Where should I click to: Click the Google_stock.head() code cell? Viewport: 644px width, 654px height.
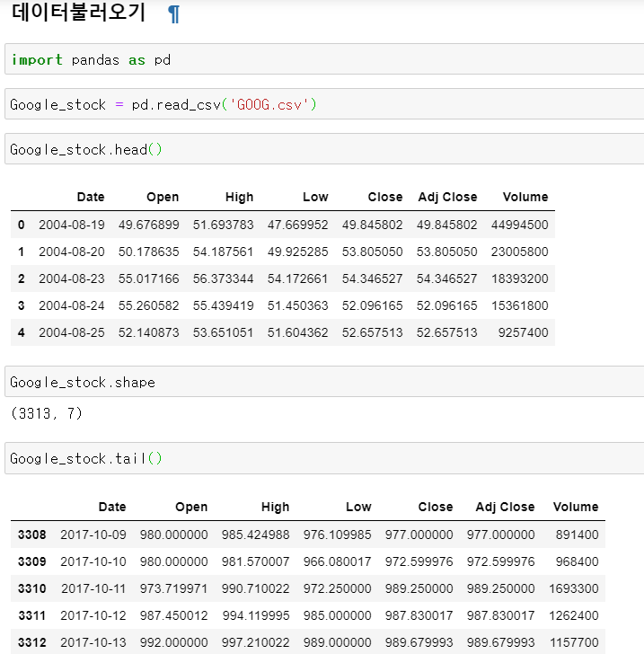(324, 149)
